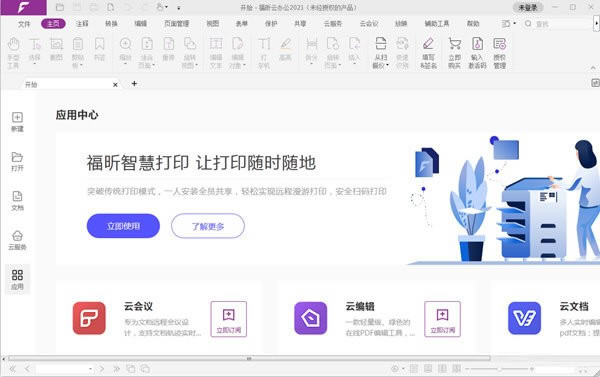Expand the Edit Object dropdown arrow

coord(244,65)
